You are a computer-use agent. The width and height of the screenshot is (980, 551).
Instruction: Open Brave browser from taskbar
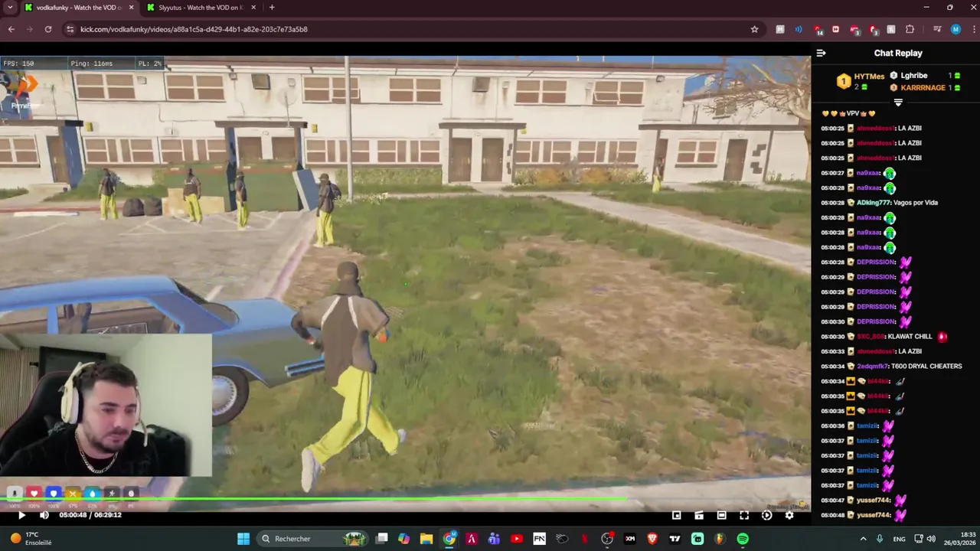[x=652, y=539]
